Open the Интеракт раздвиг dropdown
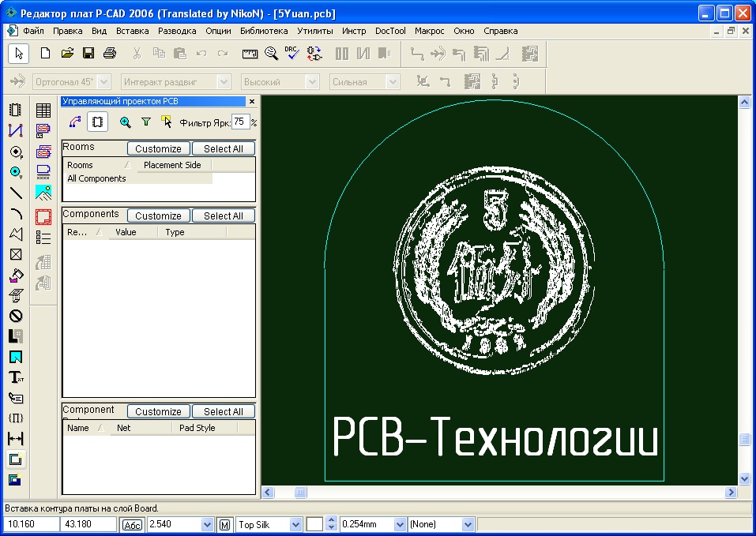The height and width of the screenshot is (536, 756). pyautogui.click(x=224, y=82)
